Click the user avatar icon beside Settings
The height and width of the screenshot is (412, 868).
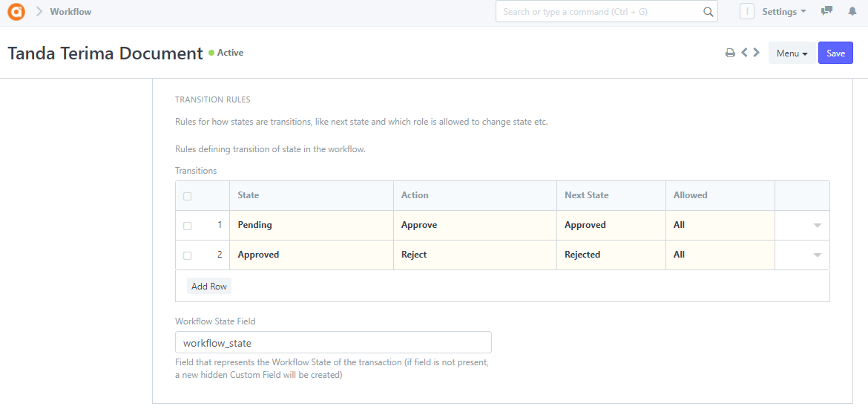click(747, 12)
